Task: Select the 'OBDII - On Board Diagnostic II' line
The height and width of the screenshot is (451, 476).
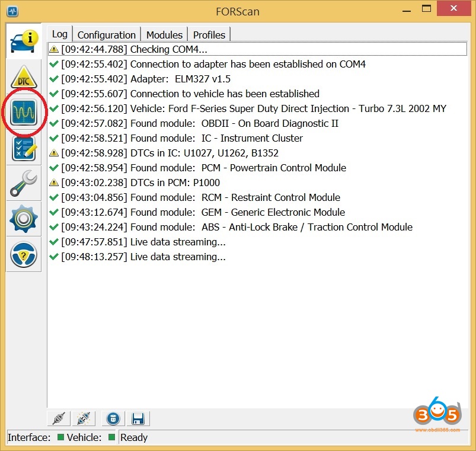Action: coord(257,123)
